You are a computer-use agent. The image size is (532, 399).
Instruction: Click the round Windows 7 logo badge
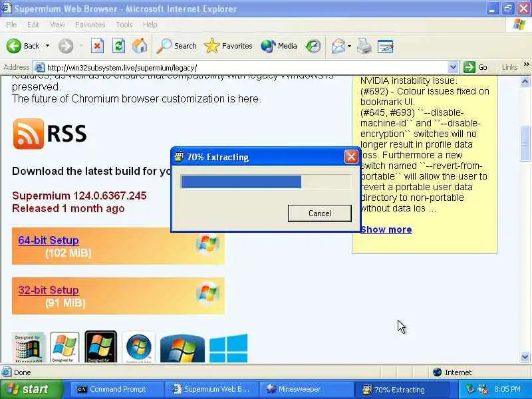pyautogui.click(x=139, y=347)
